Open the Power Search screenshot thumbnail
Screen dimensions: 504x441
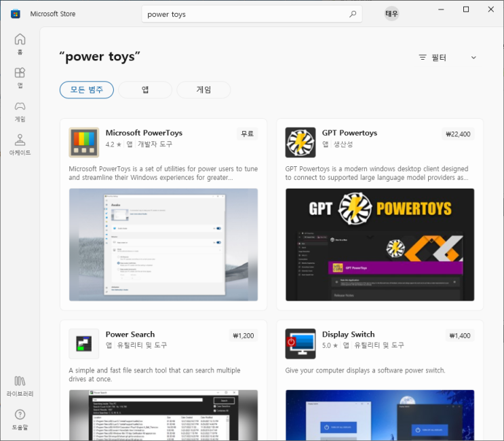(x=163, y=415)
